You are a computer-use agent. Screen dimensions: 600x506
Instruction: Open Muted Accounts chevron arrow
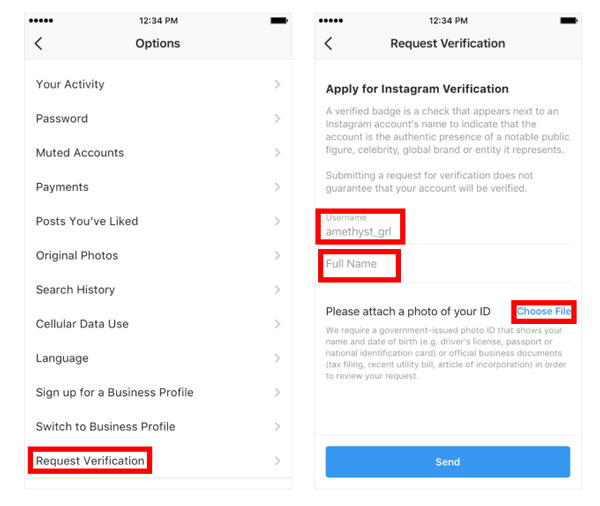click(277, 153)
